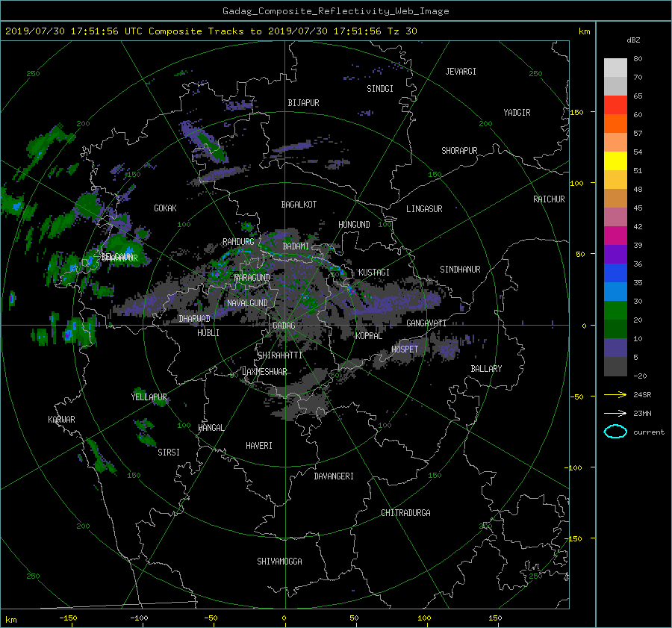Screen dimensions: 672x628
Task: Click the Gadag_Composite_Reflectivity_Web_Image title
Action: [x=335, y=11]
